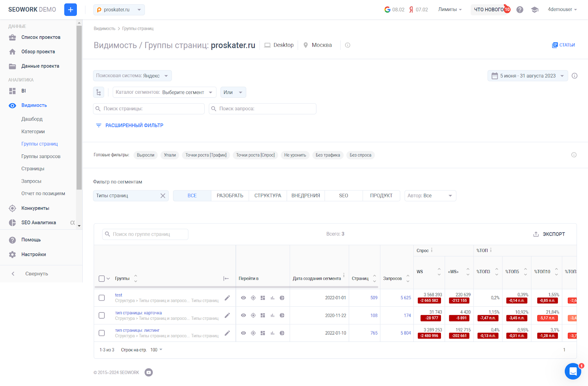Click the pin column collapse arrow icon

point(226,279)
